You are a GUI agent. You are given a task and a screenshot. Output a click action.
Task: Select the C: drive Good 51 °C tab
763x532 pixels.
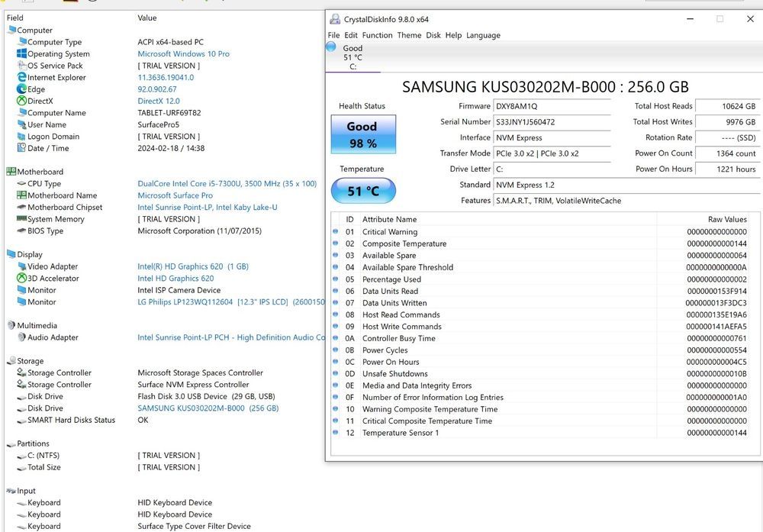pos(353,57)
